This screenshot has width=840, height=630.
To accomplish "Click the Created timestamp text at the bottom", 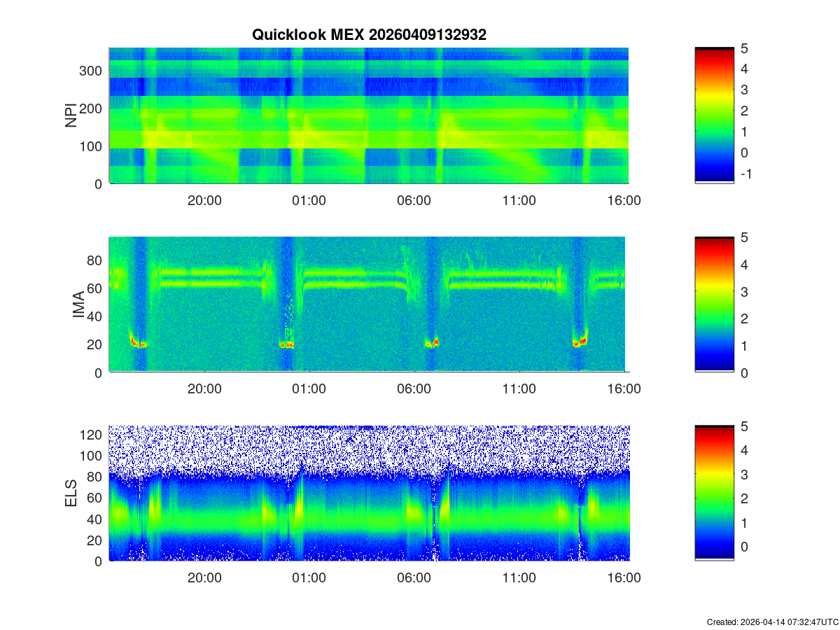I will click(772, 622).
